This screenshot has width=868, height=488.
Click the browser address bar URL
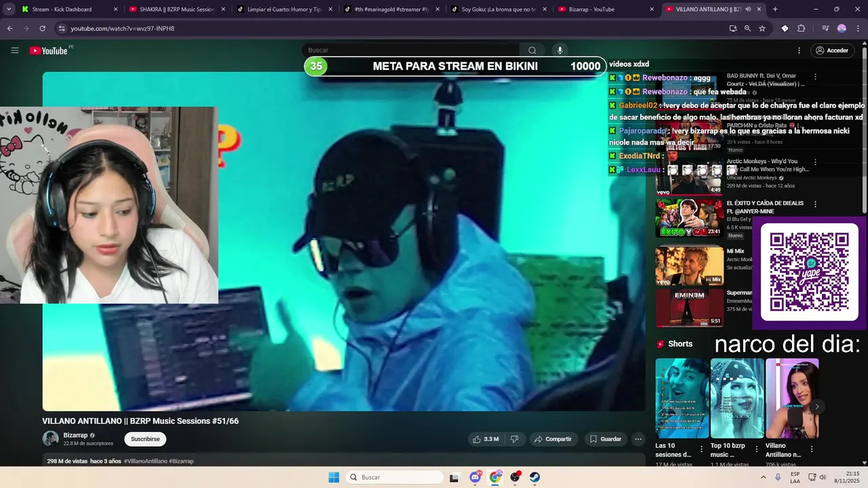(123, 28)
